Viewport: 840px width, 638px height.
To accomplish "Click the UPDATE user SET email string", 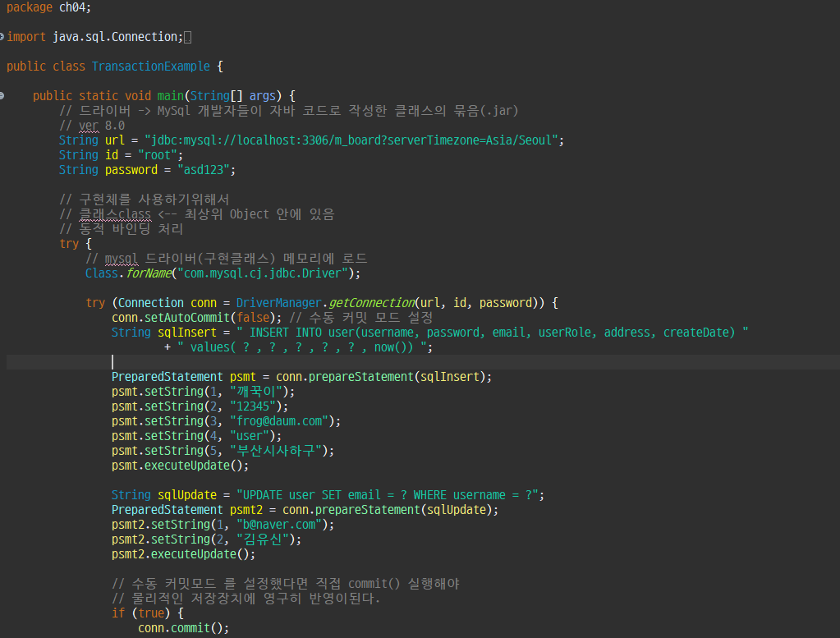I will coord(388,495).
